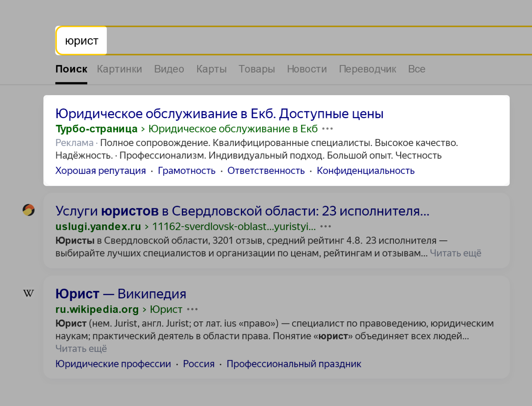The height and width of the screenshot is (406, 532).
Task: Switch to the Картинки tab
Action: (x=119, y=69)
